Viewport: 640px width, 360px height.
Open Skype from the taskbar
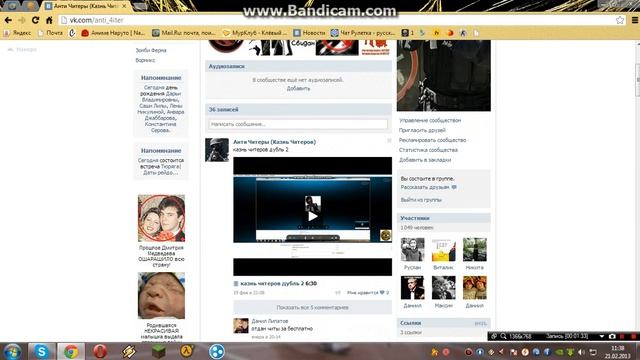point(41,351)
